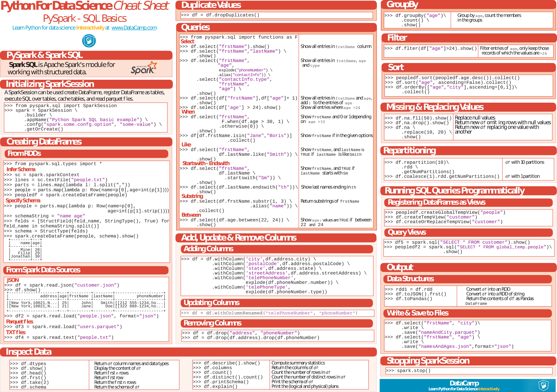557x392 pixels.
Task: Click the 'df.explain()' code line
Action: pos(215,386)
